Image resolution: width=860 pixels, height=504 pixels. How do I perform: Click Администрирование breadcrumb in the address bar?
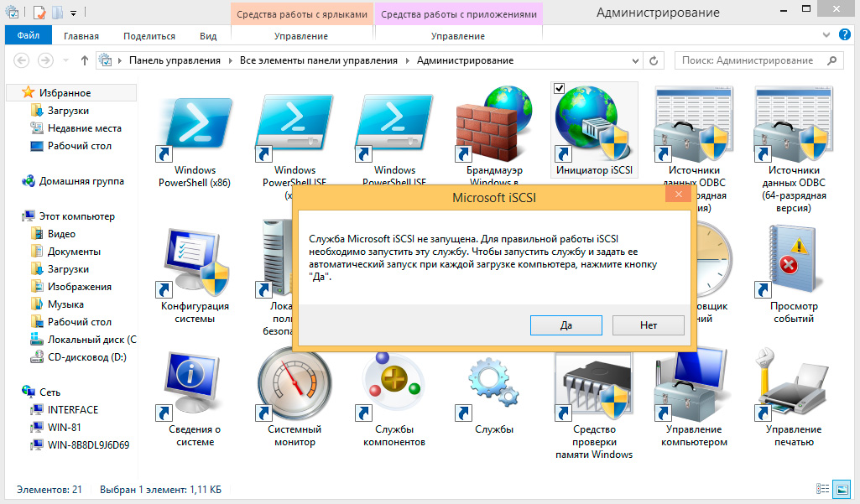tap(465, 60)
